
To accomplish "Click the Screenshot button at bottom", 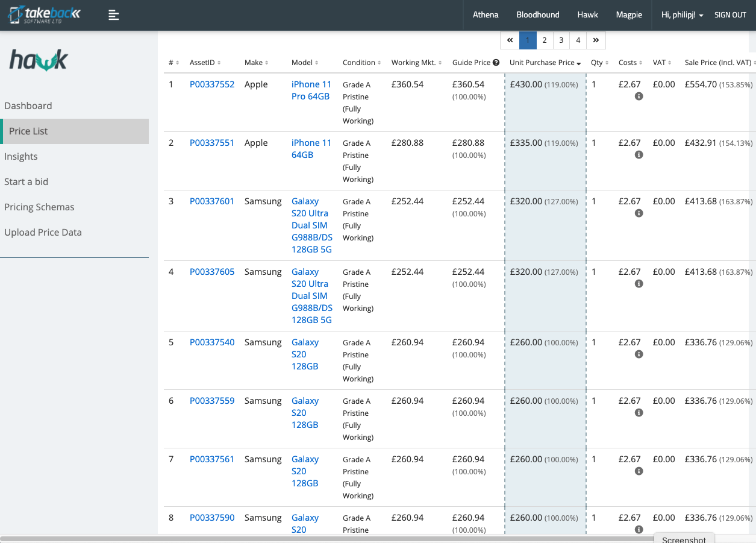I will point(684,538).
